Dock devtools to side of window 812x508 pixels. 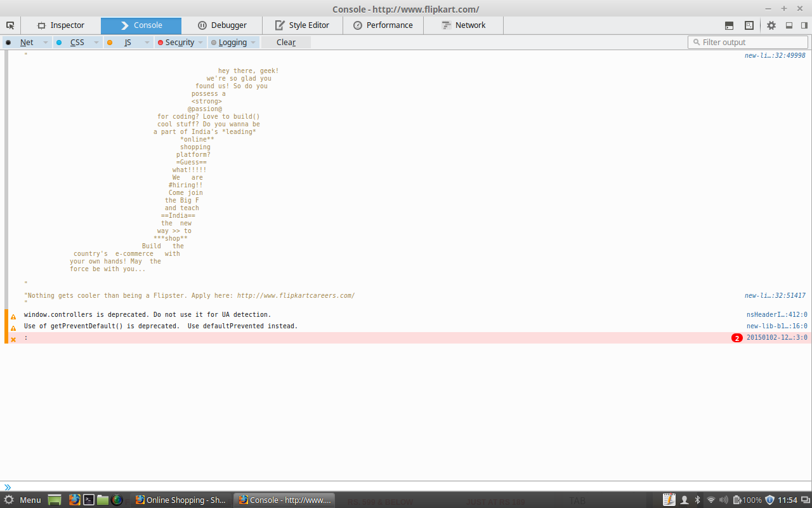coord(804,25)
